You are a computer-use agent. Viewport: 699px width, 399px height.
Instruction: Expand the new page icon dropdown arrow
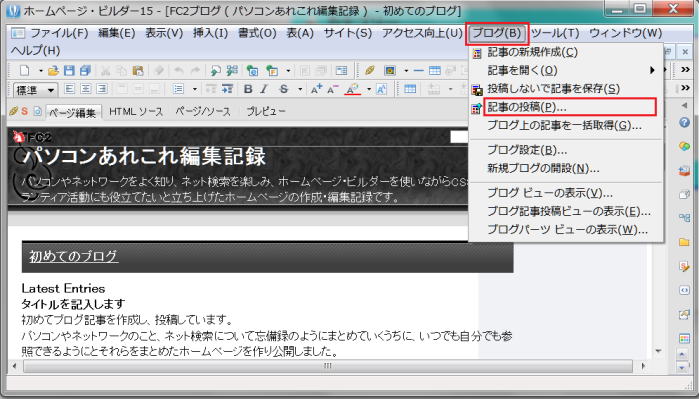pos(40,70)
